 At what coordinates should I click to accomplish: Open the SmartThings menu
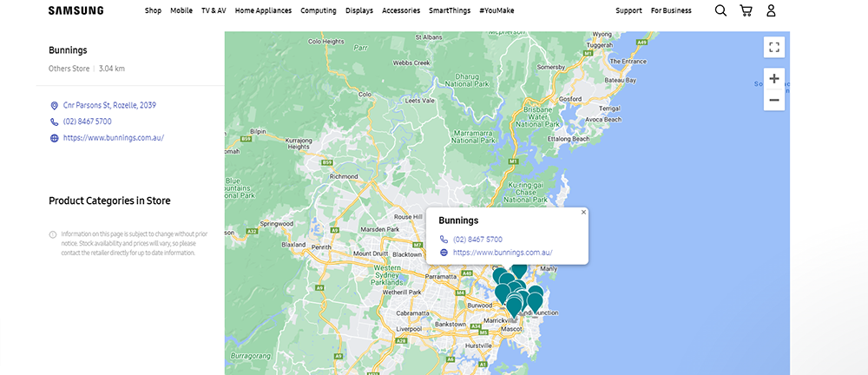[450, 10]
